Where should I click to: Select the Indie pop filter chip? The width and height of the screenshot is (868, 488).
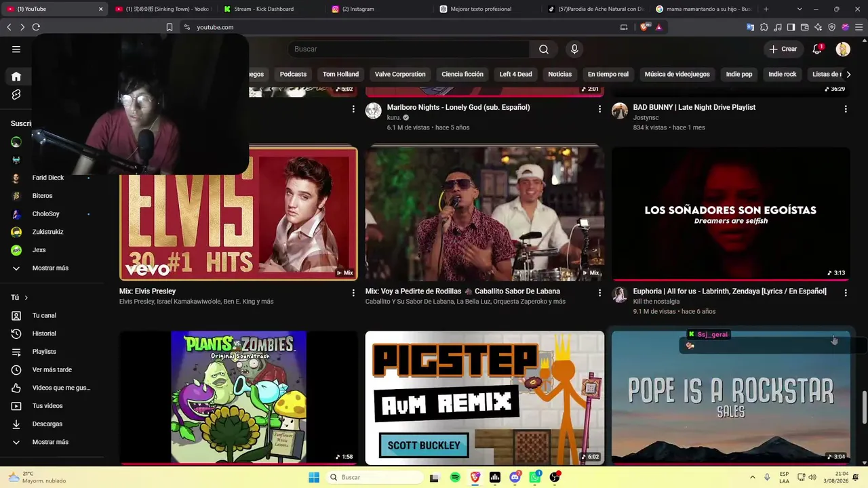tap(739, 74)
